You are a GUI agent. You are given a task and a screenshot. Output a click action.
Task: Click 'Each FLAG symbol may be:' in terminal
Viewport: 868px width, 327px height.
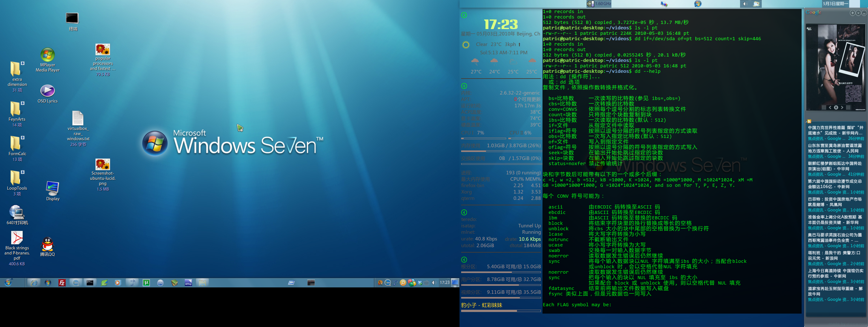click(577, 305)
